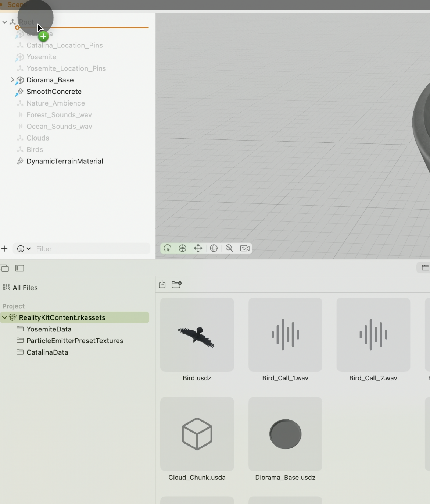Pick the magnifier zoom tool
Viewport: 430px width, 504px height.
(229, 248)
